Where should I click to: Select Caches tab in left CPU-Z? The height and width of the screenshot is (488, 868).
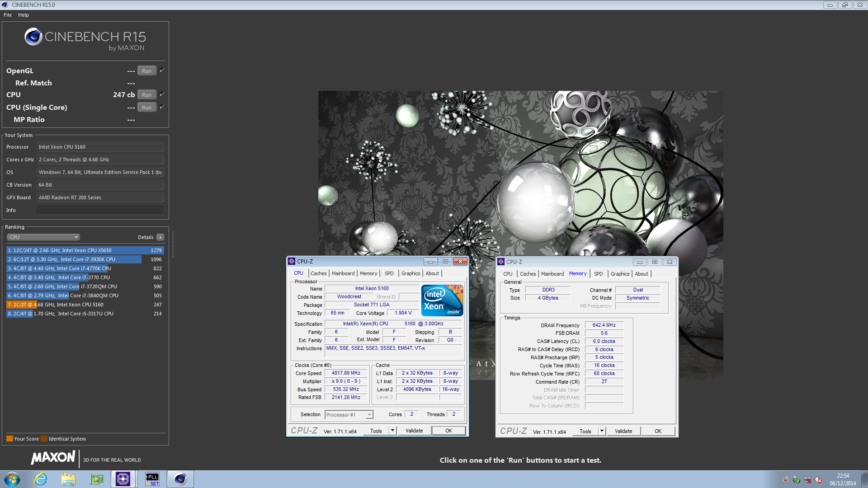pyautogui.click(x=319, y=273)
